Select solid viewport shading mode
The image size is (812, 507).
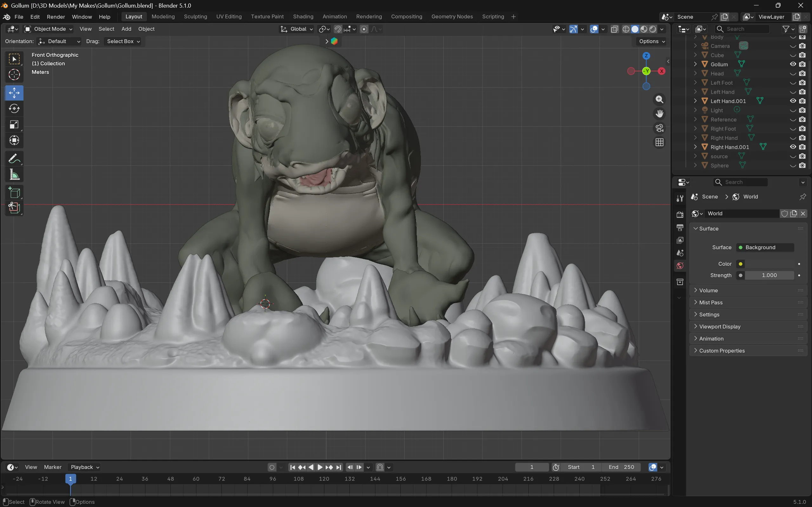[x=635, y=29]
